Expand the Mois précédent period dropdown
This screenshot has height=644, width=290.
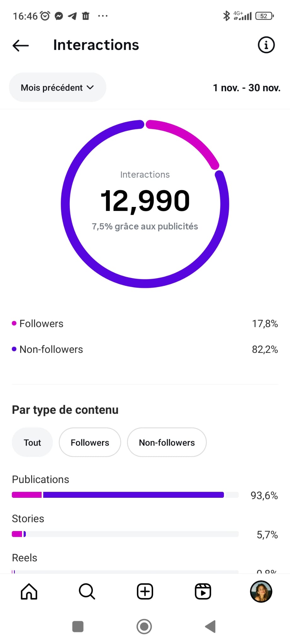tap(57, 87)
